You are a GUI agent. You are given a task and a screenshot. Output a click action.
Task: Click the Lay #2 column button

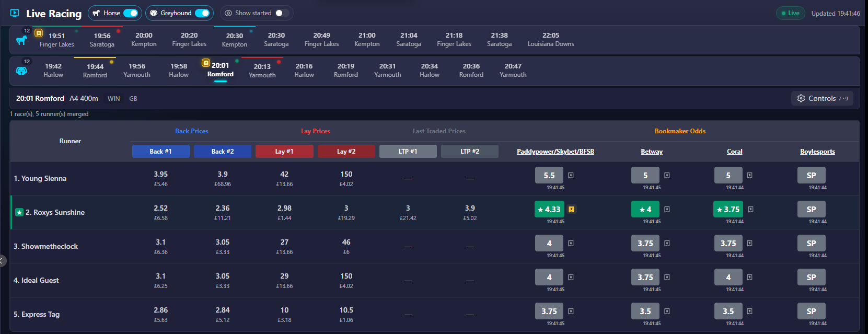tap(346, 151)
